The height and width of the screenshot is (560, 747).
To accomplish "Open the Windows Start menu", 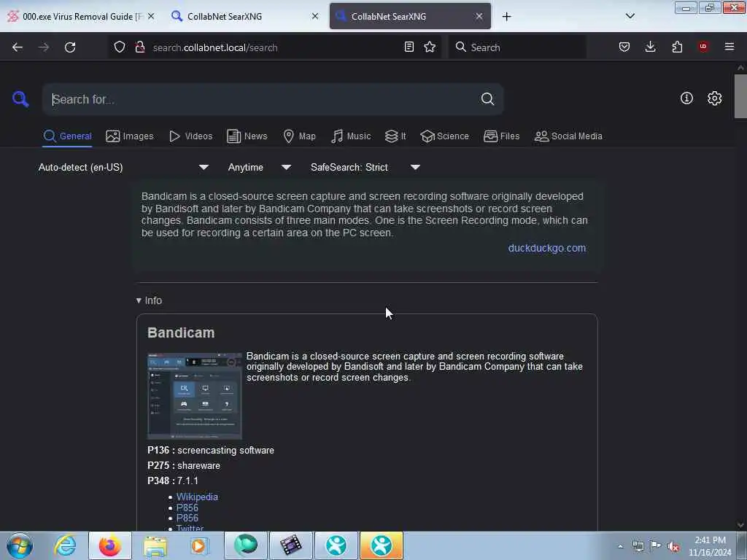I will point(20,545).
